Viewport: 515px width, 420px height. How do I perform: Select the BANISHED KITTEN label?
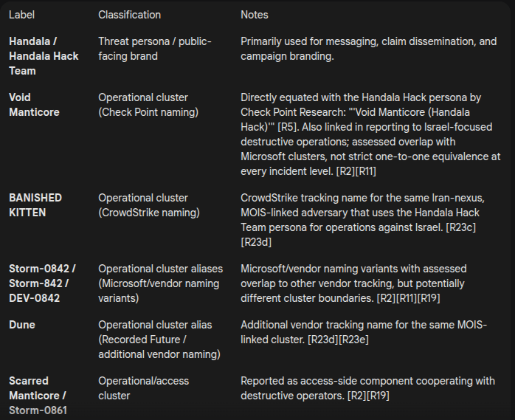click(35, 205)
